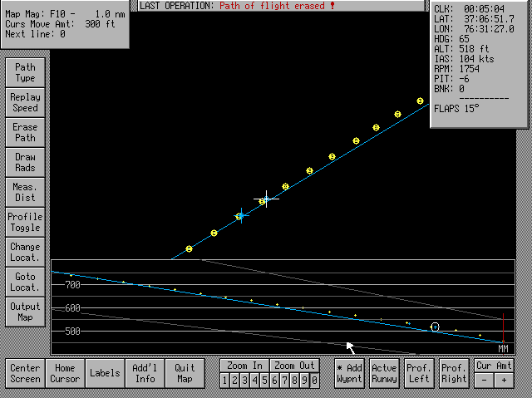Image resolution: width=532 pixels, height=398 pixels.
Task: Change the Replay Speed setting
Action: tap(25, 102)
